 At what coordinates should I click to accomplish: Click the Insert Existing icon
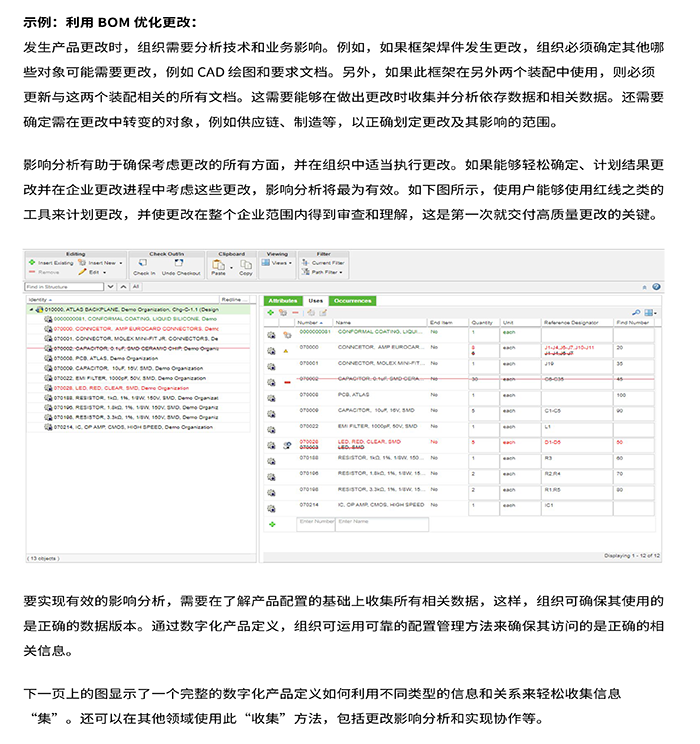[32, 262]
